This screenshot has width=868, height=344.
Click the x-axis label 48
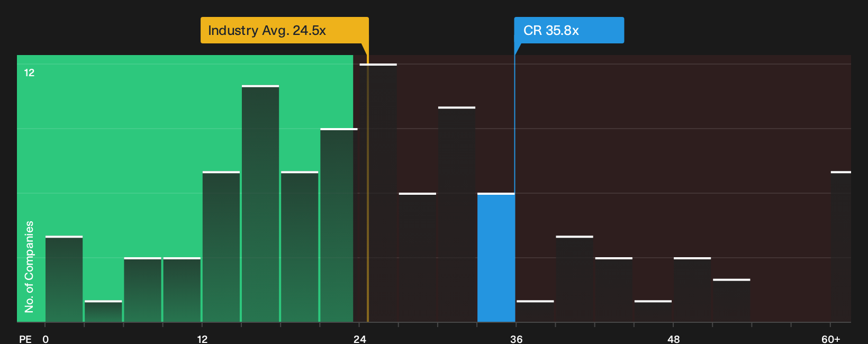tap(673, 339)
